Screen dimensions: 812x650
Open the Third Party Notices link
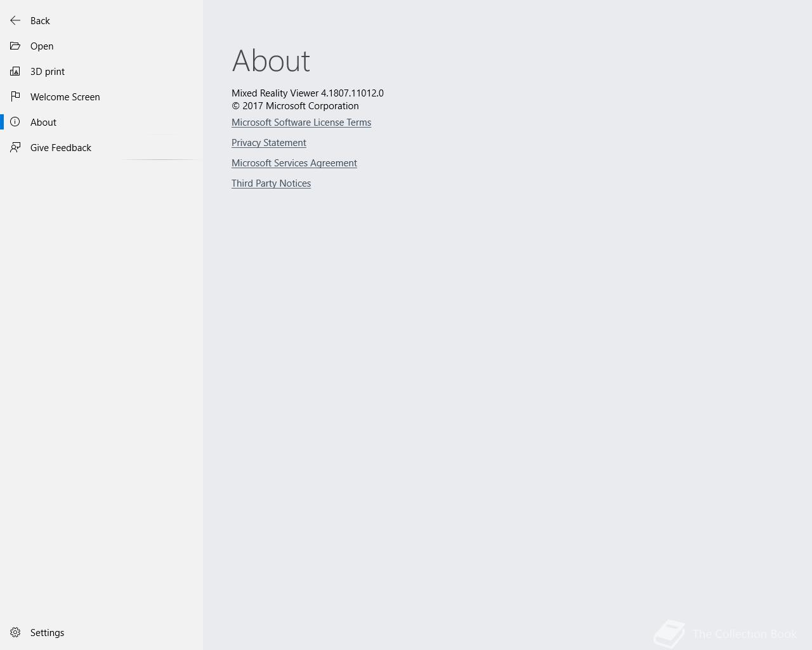[271, 183]
